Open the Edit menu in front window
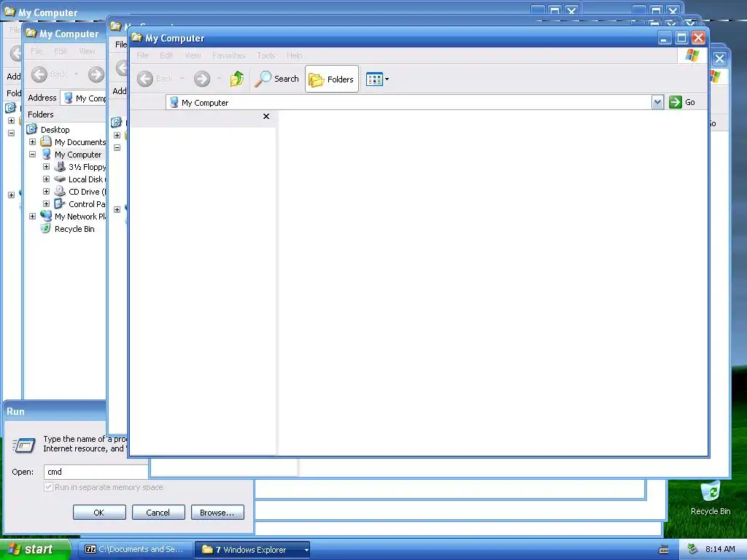Screen dimensions: 747x560 [x=166, y=55]
